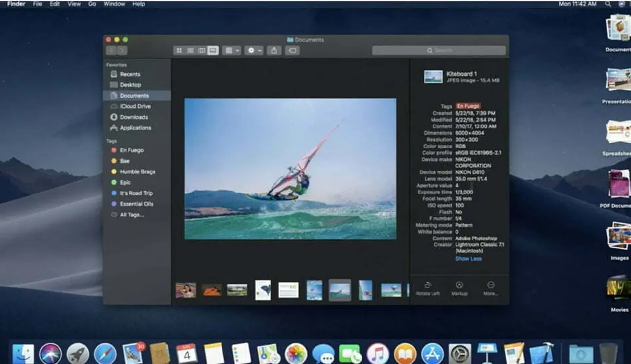Click the Kiteboard 1 file icon in preview pane
This screenshot has height=364, width=631.
pyautogui.click(x=433, y=77)
